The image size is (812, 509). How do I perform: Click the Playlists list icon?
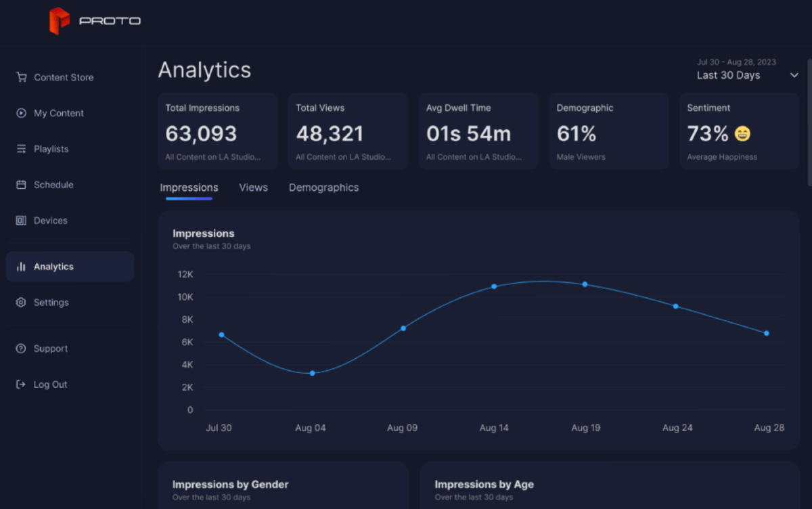[x=20, y=149]
